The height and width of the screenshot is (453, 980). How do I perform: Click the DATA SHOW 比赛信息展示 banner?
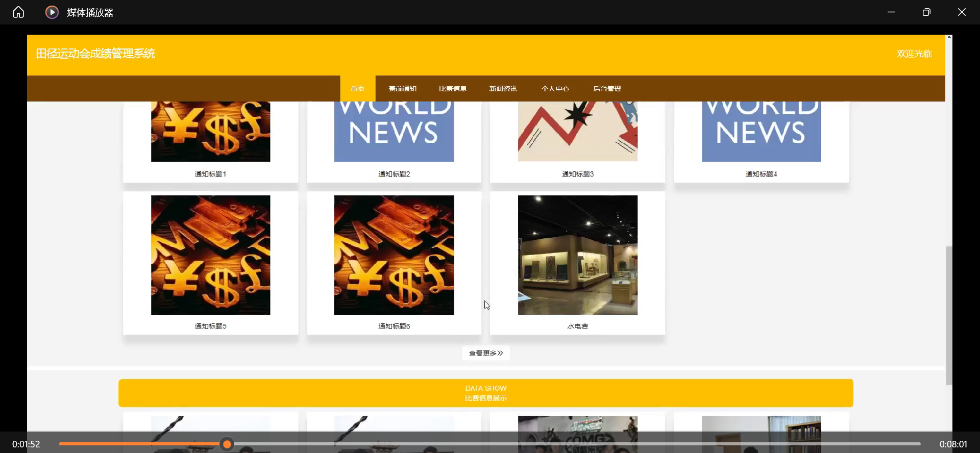tap(486, 393)
